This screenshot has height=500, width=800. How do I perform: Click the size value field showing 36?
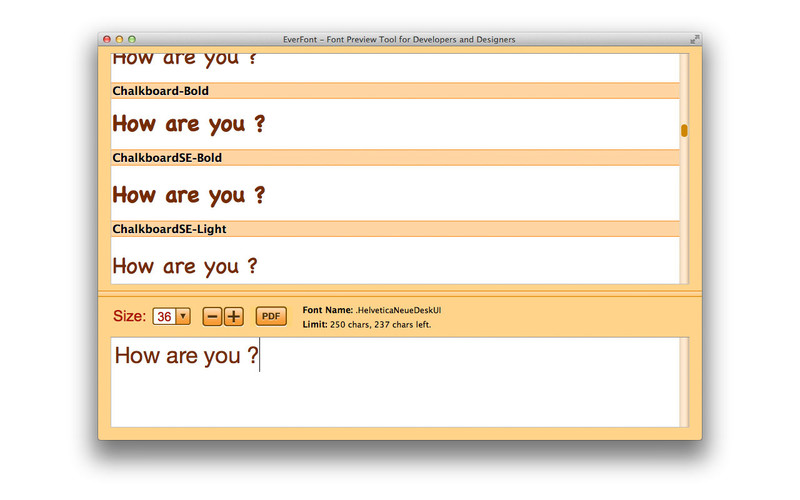[164, 316]
